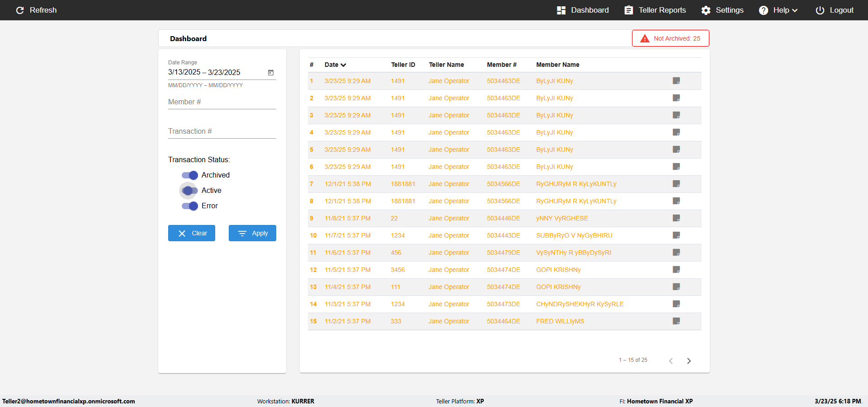This screenshot has width=868, height=407.
Task: Focus the Member # filter field
Action: pyautogui.click(x=222, y=102)
